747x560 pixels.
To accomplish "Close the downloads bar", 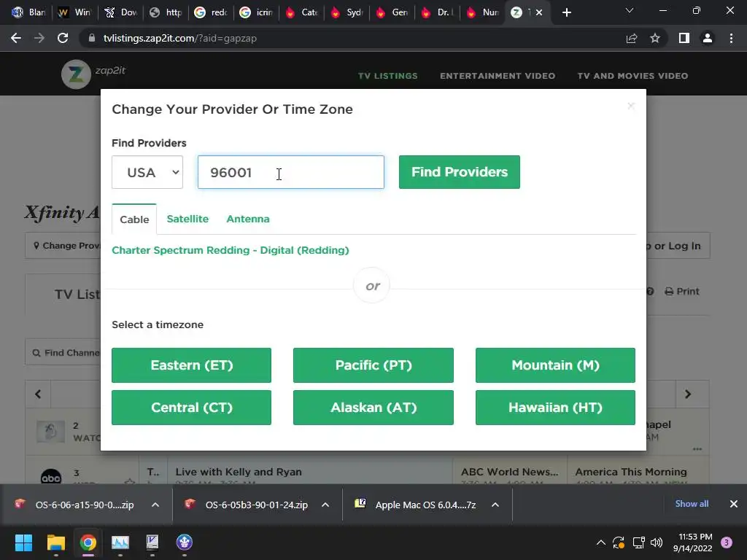I will [734, 504].
